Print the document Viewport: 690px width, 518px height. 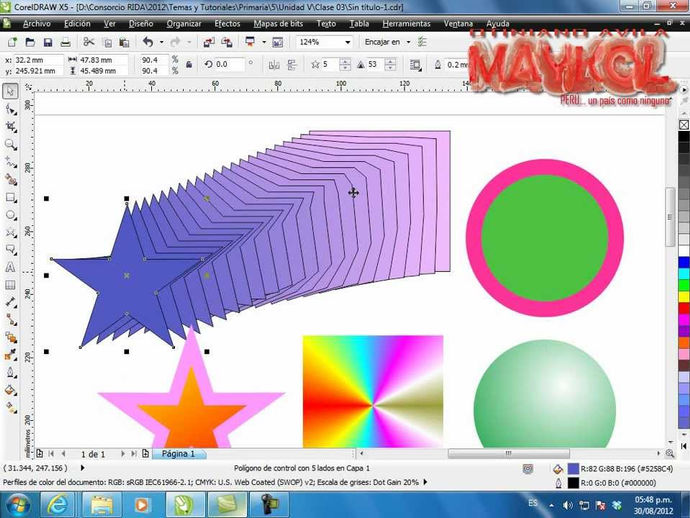[65, 42]
